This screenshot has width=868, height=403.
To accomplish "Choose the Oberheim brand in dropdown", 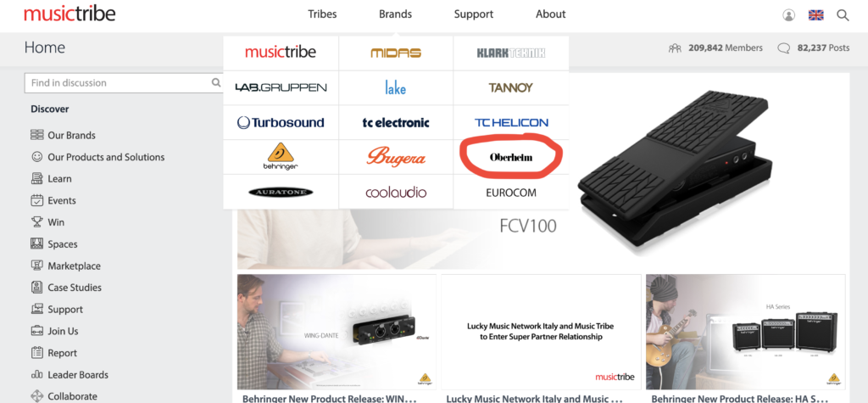I will [x=511, y=158].
